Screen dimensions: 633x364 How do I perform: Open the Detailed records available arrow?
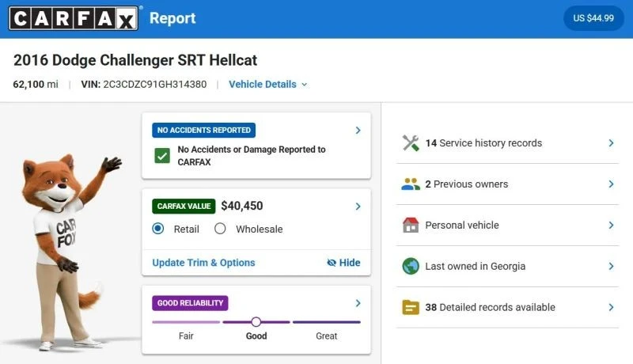click(611, 308)
